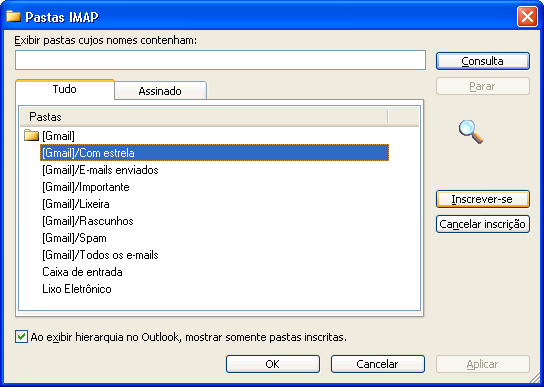Viewport: 544px width, 387px height.
Task: Select the [Gmail] root folder
Action: tap(58, 136)
